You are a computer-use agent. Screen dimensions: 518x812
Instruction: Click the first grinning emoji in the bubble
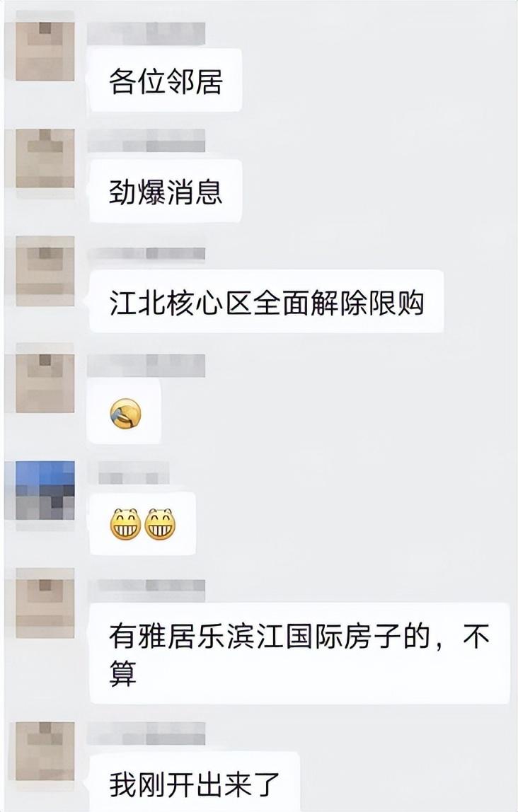tap(125, 525)
